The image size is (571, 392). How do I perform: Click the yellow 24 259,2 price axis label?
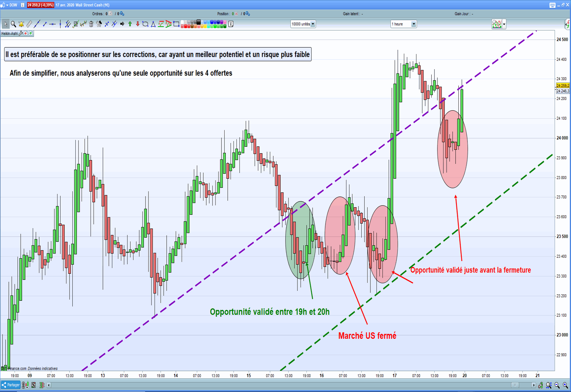tap(563, 86)
